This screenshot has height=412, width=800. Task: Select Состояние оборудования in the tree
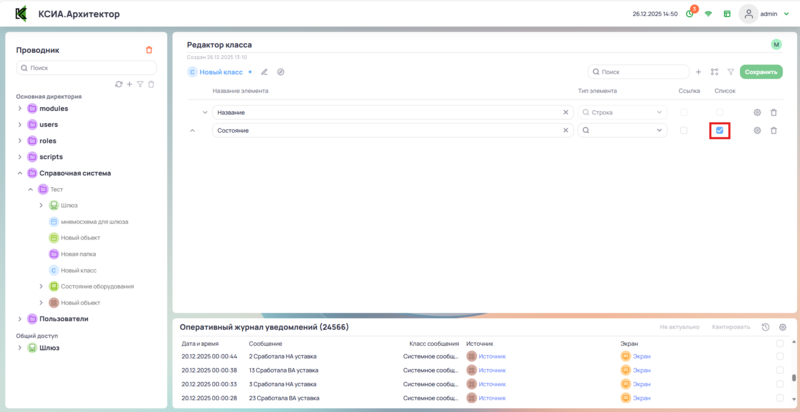point(97,286)
